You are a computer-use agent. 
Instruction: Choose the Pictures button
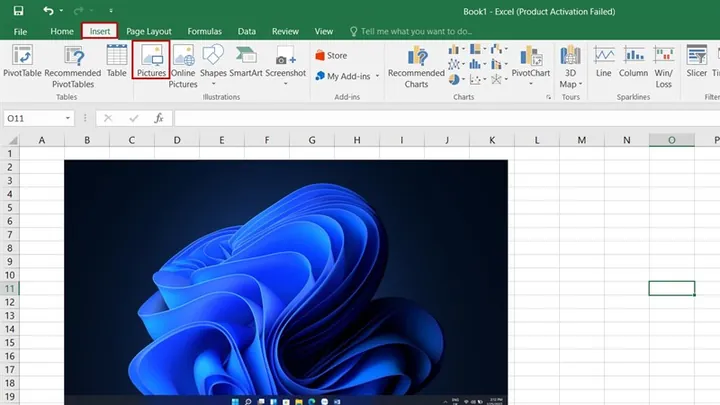click(x=151, y=60)
